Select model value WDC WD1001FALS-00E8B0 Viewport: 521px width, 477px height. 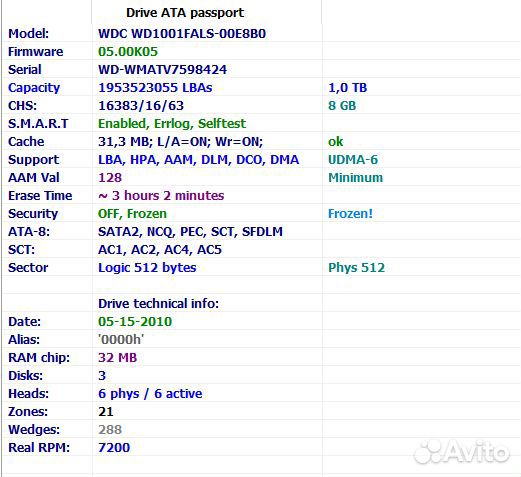click(182, 34)
